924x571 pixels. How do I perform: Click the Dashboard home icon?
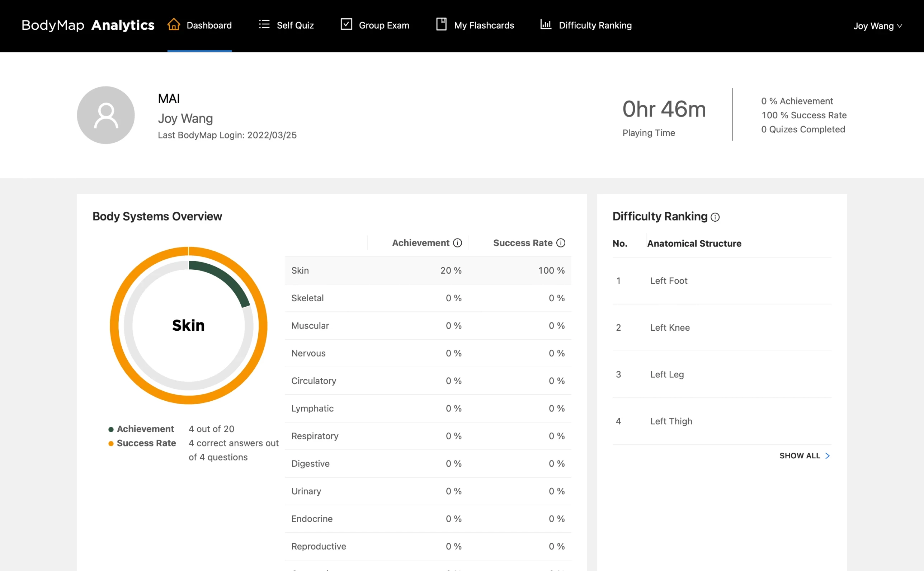(174, 24)
